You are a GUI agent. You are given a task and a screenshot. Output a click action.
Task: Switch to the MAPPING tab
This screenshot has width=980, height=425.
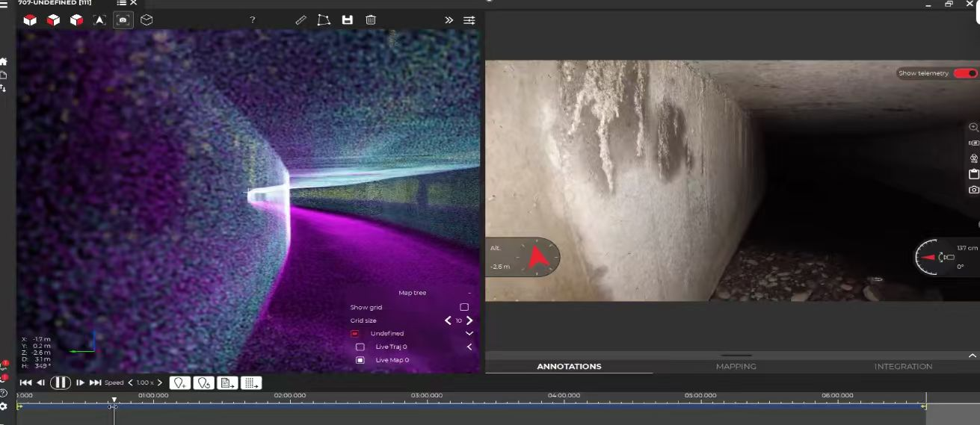coord(736,366)
